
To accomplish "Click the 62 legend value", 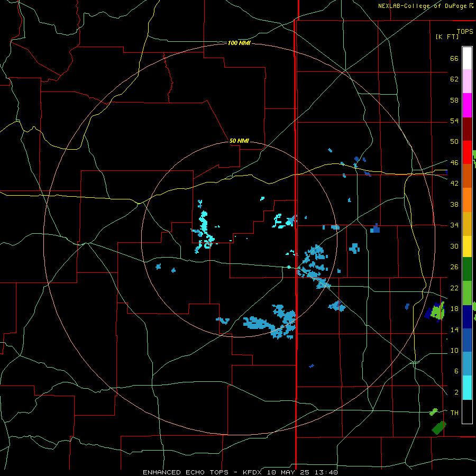I will click(454, 79).
